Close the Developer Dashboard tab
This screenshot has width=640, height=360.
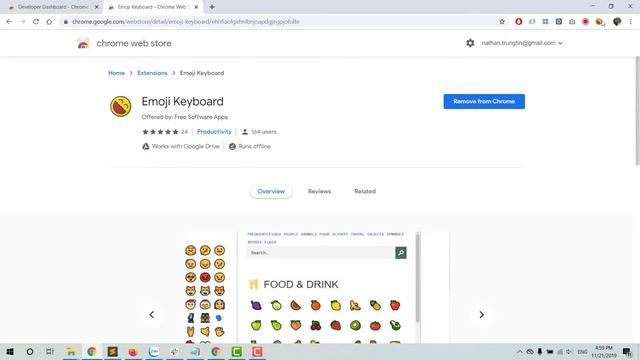(97, 7)
